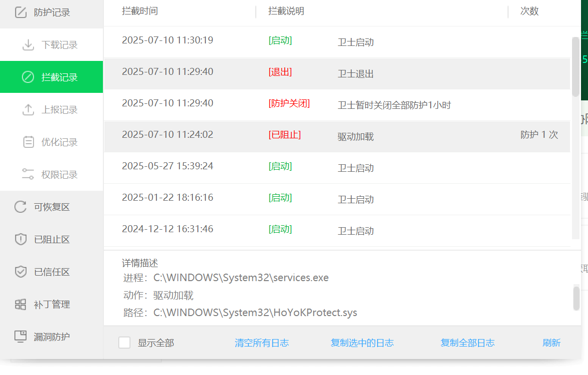Image resolution: width=588 pixels, height=375 pixels.
Task: Click the 上报记录 upload icon
Action: point(28,110)
